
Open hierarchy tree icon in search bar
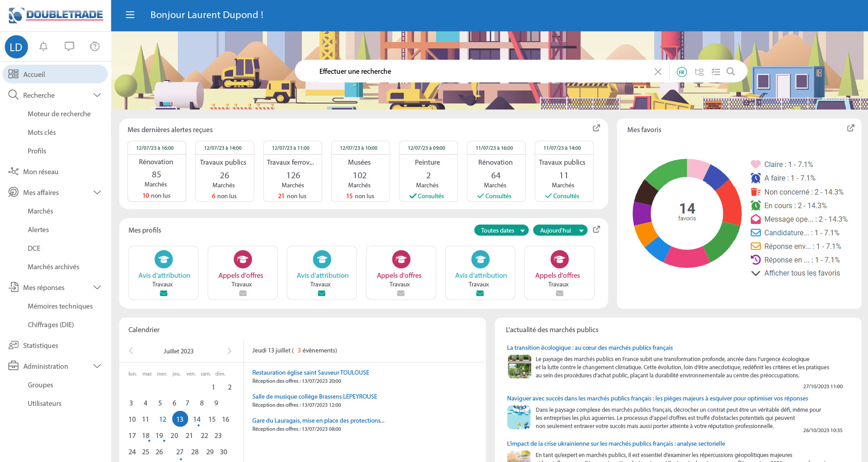tap(699, 72)
